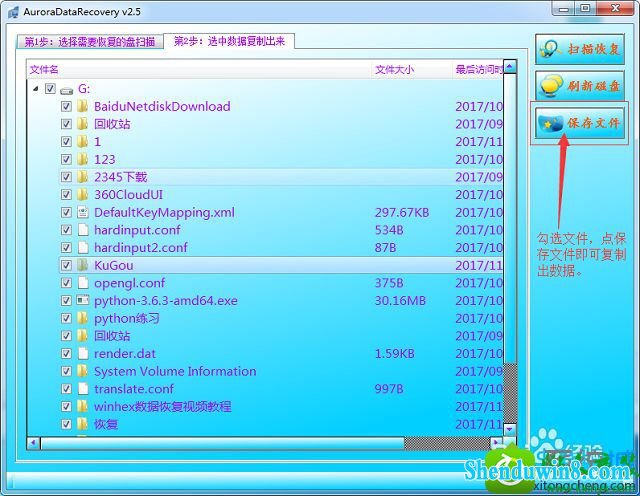The height and width of the screenshot is (496, 640).
Task: Click the AuroraDataRecovery title bar icon
Action: click(13, 12)
